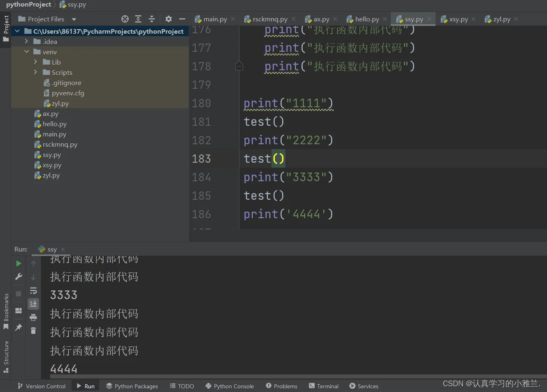Open the Problems tool window
This screenshot has width=547, height=392.
tap(282, 386)
